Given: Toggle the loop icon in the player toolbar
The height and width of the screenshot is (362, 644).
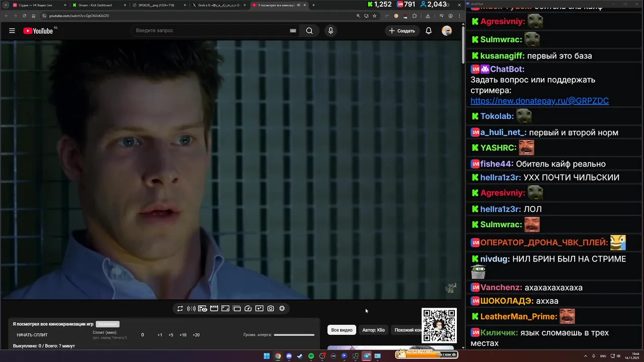Looking at the screenshot, I should pos(180,308).
